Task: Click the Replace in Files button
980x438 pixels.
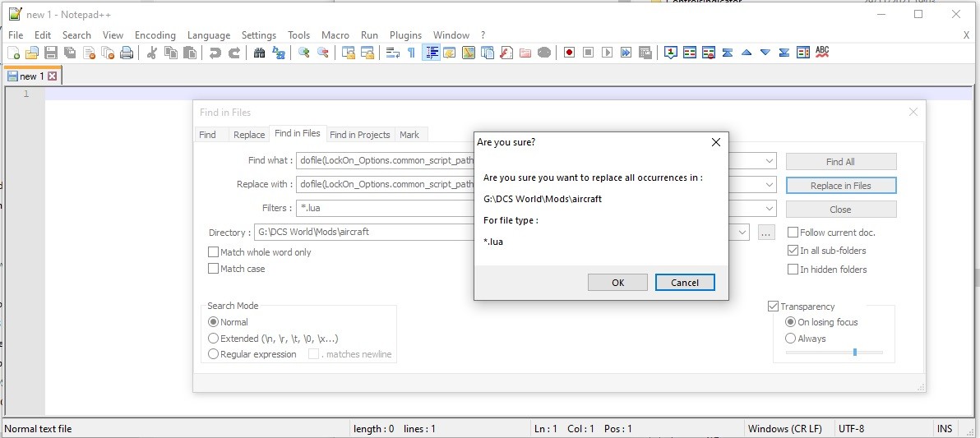Action: 840,186
